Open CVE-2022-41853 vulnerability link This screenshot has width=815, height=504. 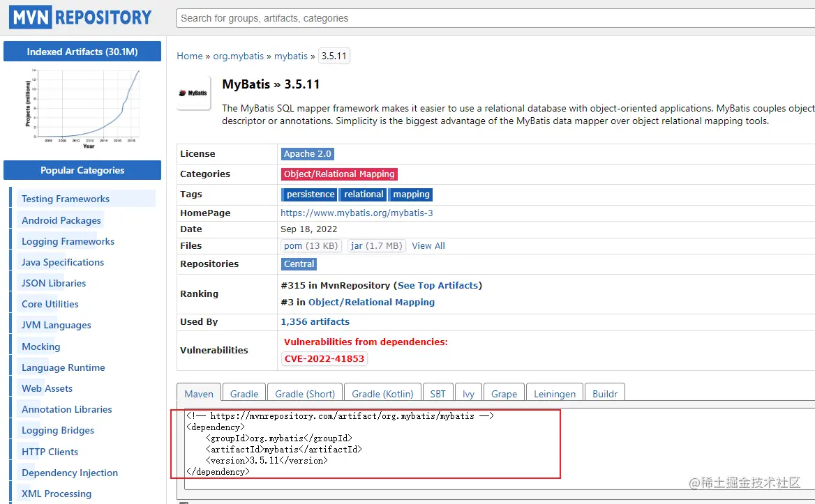pos(324,359)
